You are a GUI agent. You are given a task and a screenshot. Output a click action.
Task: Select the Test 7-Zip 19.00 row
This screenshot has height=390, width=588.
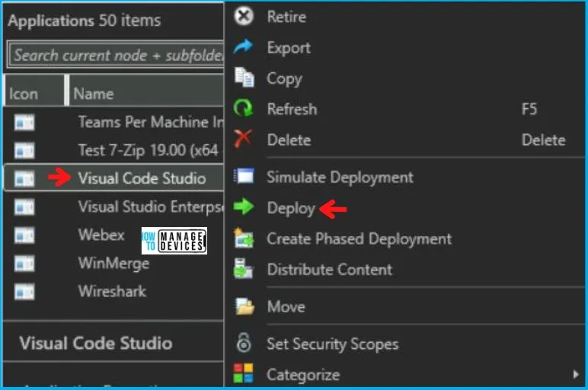click(x=113, y=150)
